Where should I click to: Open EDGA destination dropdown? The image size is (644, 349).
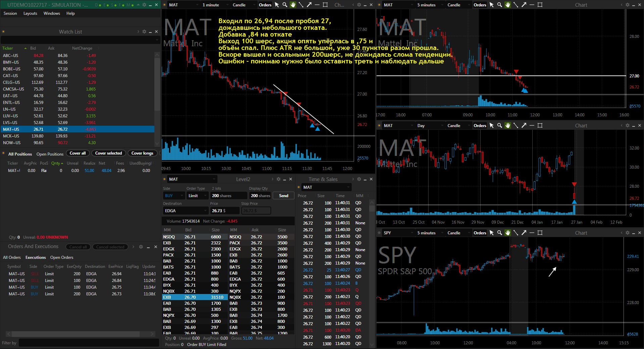coord(186,211)
